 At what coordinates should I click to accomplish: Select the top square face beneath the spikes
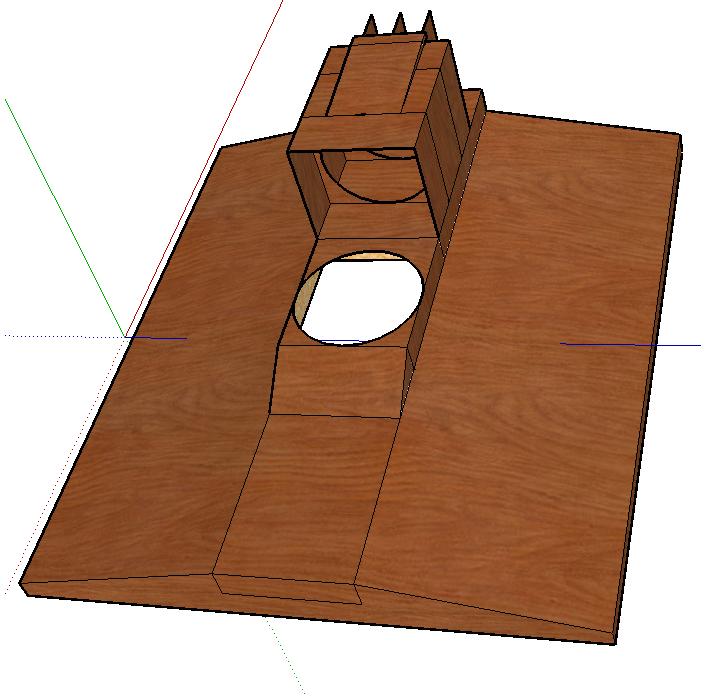376,76
